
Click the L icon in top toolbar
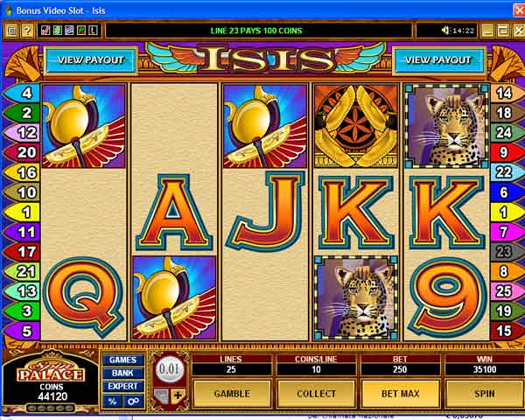pyautogui.click(x=93, y=31)
